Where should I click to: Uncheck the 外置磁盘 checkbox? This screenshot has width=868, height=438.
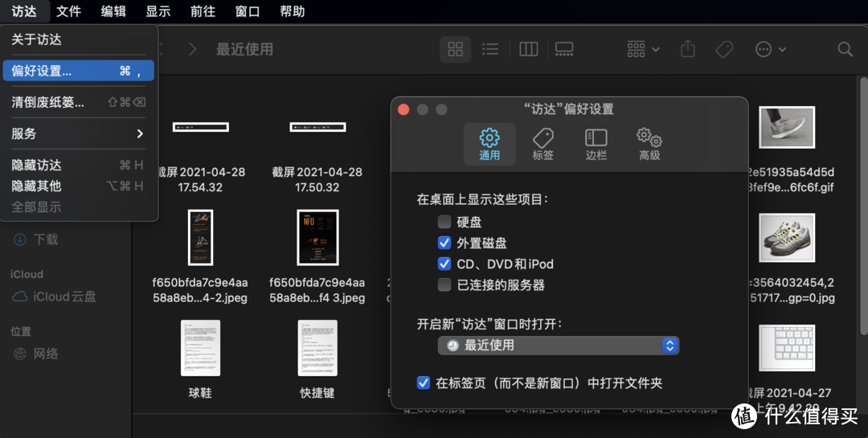click(444, 243)
